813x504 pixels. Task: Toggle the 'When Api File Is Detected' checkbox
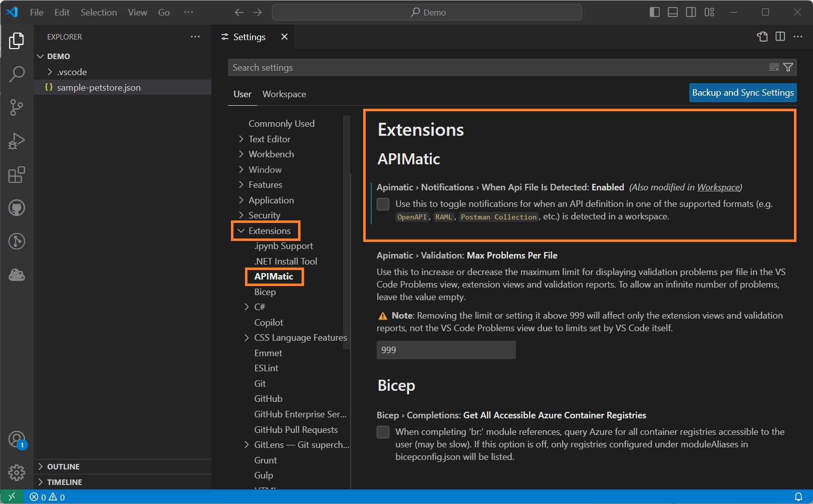coord(383,204)
